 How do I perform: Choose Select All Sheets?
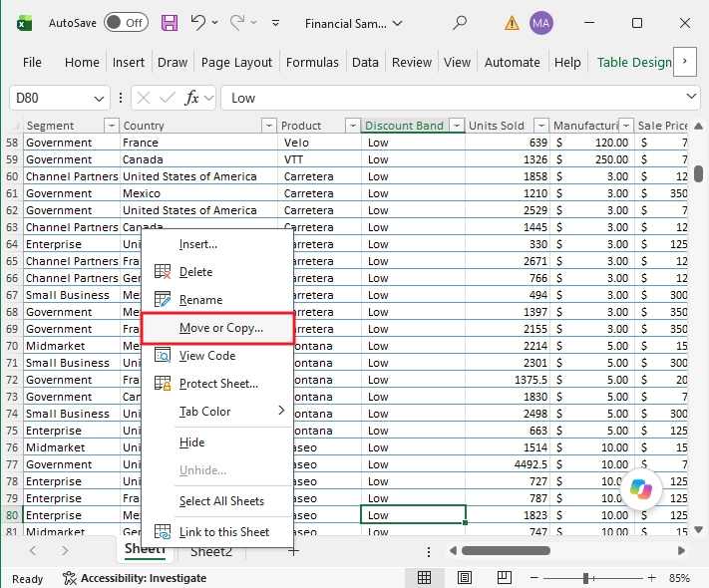218,501
